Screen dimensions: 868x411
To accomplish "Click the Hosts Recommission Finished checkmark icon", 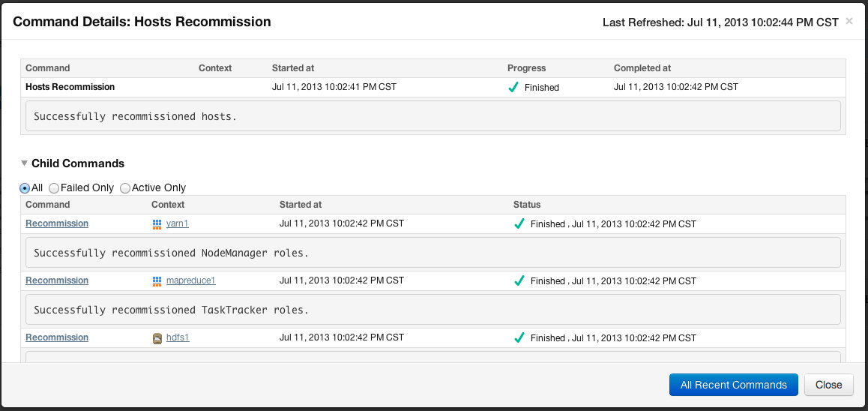I will [513, 87].
